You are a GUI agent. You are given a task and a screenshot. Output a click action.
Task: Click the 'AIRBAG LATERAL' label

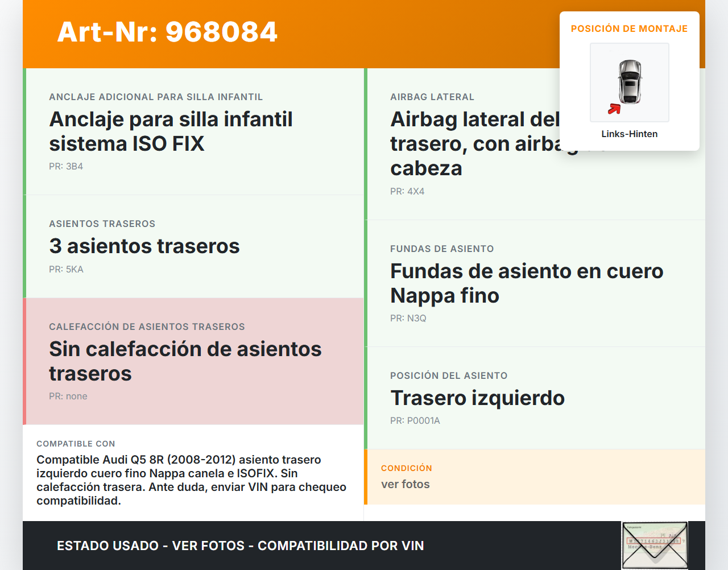tap(432, 97)
